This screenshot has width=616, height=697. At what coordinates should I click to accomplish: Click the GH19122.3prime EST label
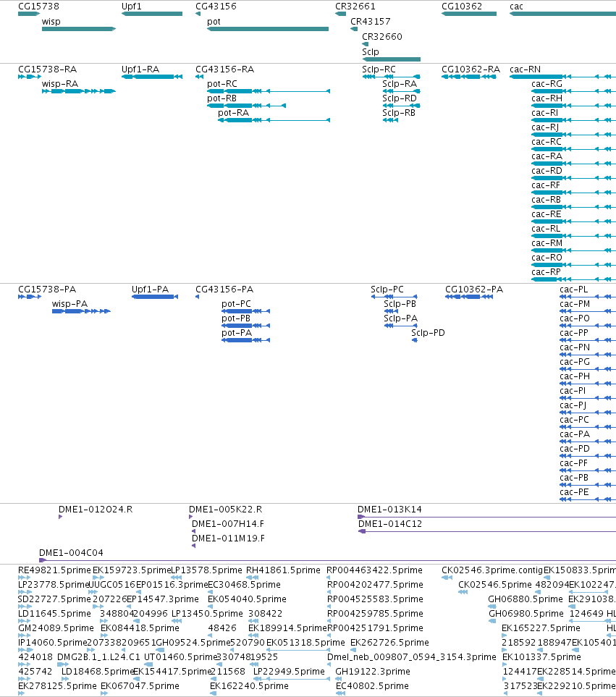373,671
